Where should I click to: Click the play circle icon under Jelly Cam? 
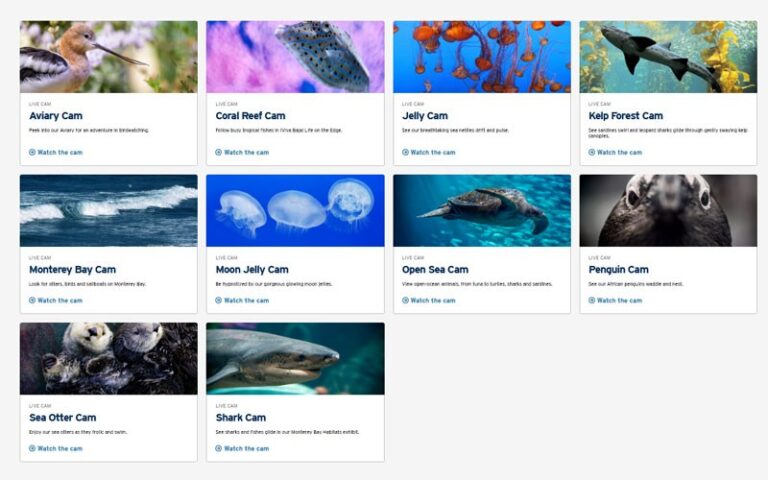(x=405, y=152)
